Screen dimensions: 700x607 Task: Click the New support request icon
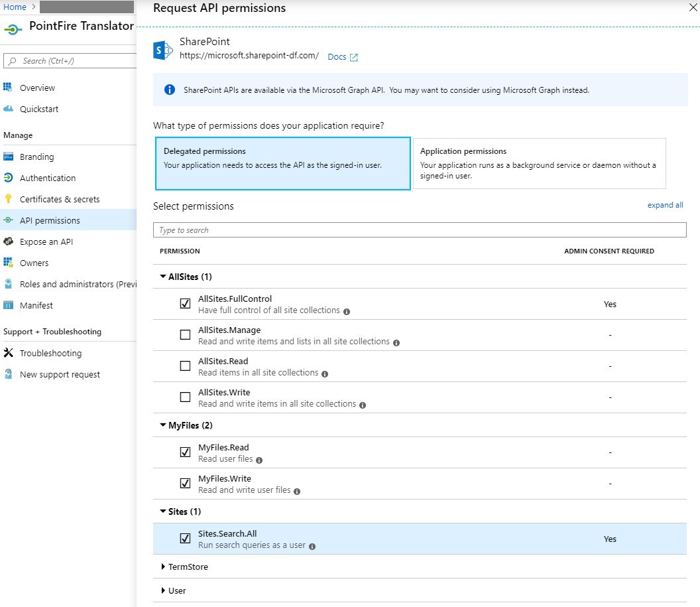click(8, 374)
